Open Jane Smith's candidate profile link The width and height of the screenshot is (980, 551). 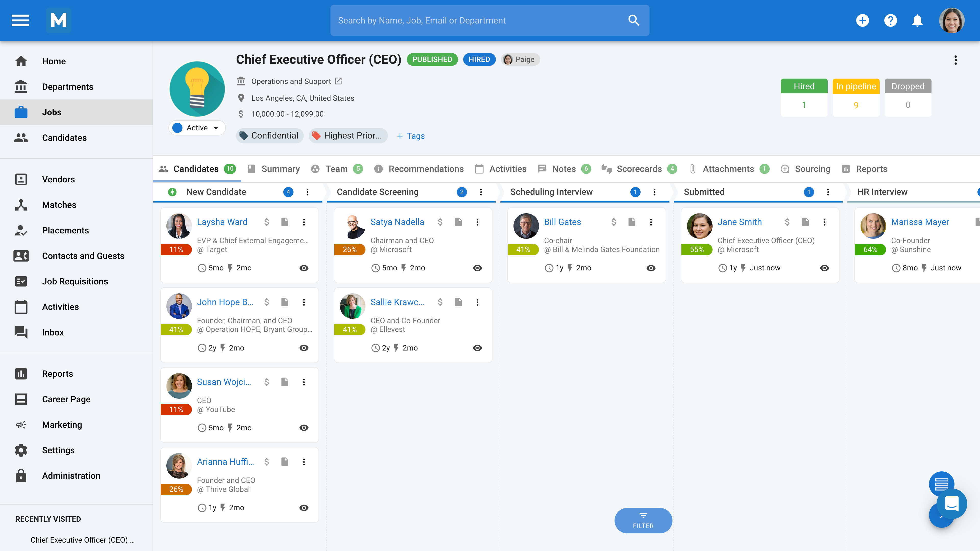coord(740,222)
